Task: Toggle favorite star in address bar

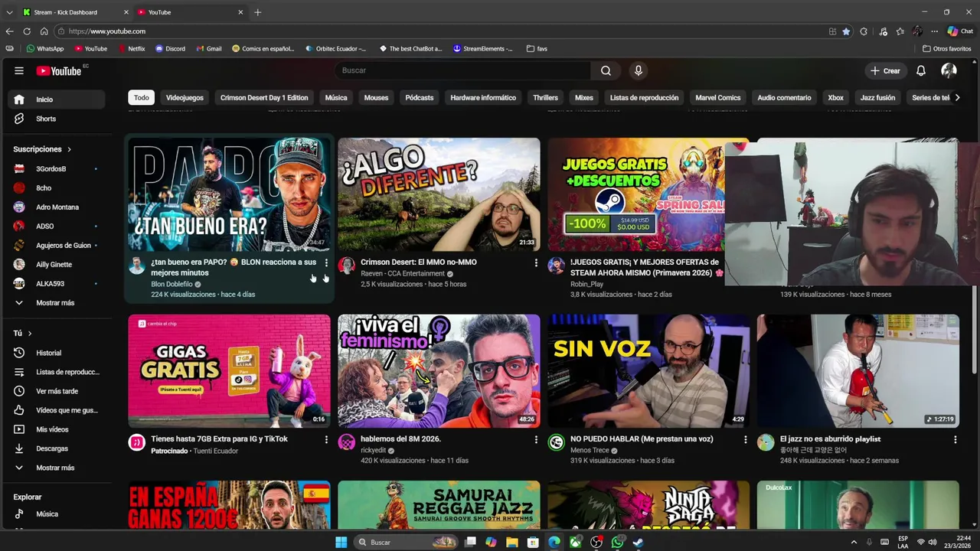Action: tap(846, 31)
